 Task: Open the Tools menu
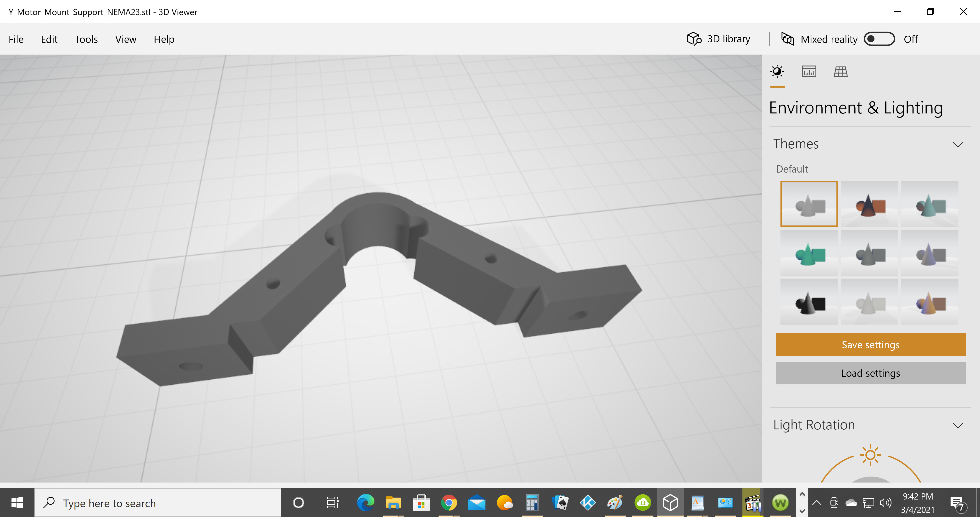point(86,39)
